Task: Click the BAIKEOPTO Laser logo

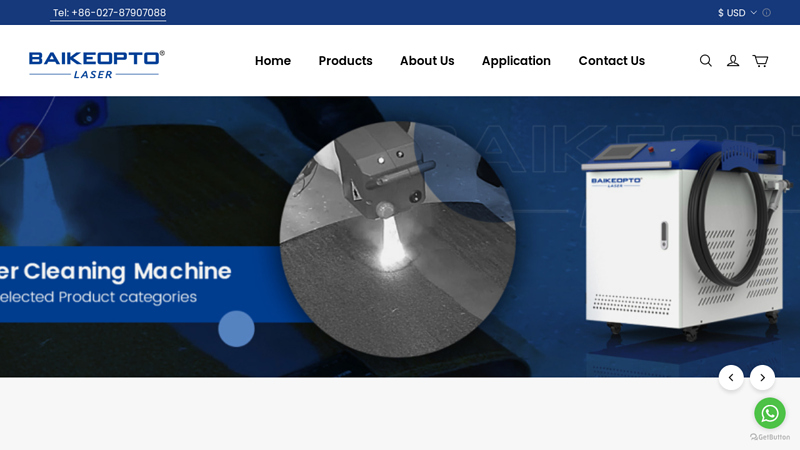Action: pos(96,64)
